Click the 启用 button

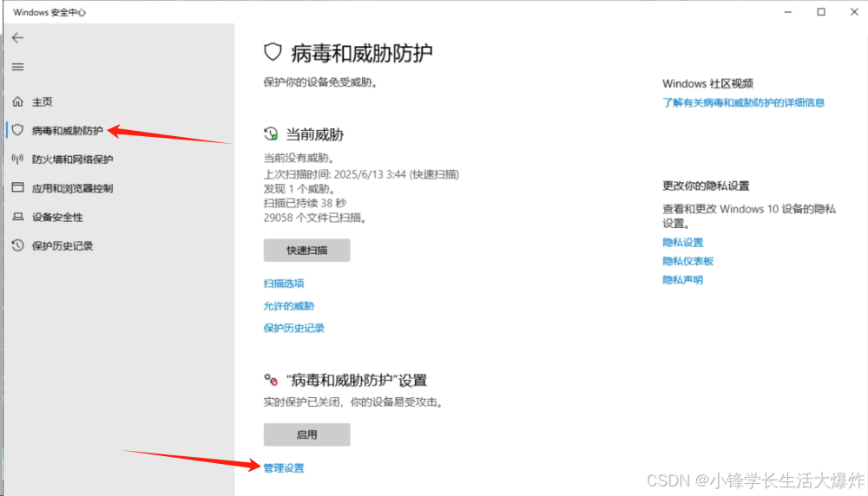306,434
